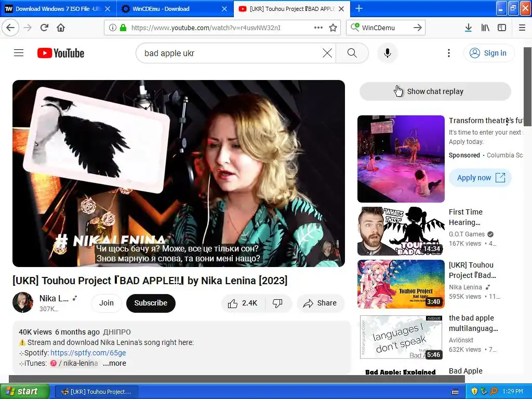Viewport: 532px width, 399px height.
Task: Close the Download Windows 7 ISO tab
Action: pyautogui.click(x=108, y=9)
